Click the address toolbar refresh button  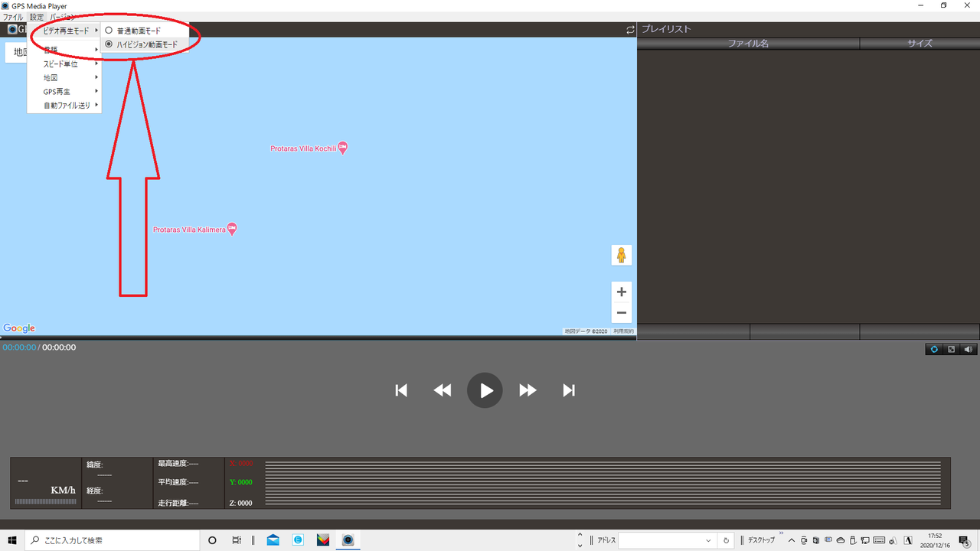727,540
